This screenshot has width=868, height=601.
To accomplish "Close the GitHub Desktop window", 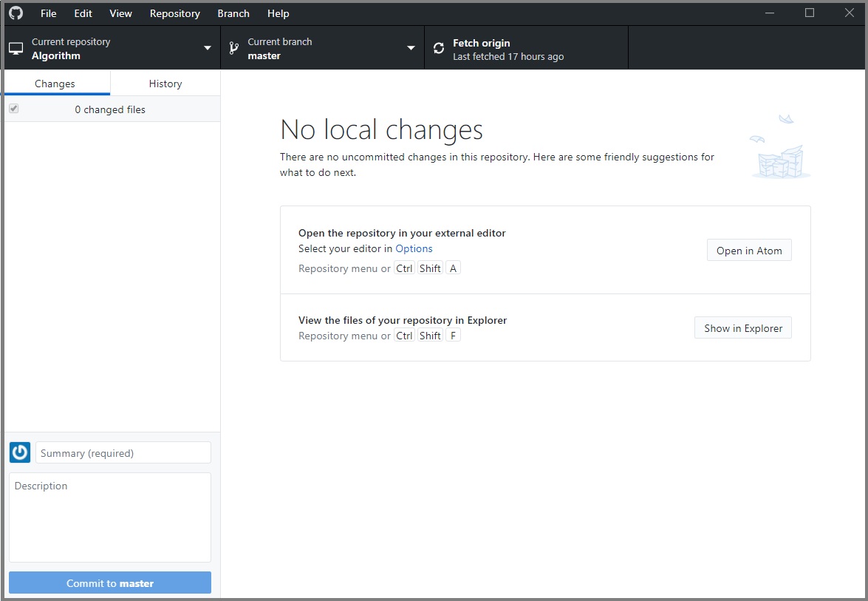I will pos(850,13).
